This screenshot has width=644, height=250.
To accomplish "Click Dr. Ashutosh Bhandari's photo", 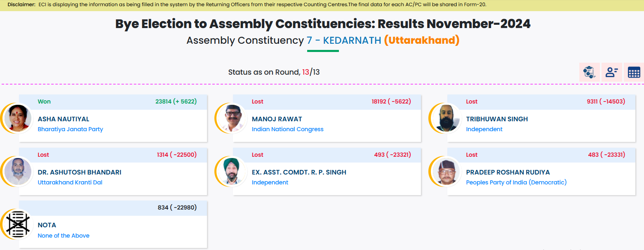I will (18, 171).
